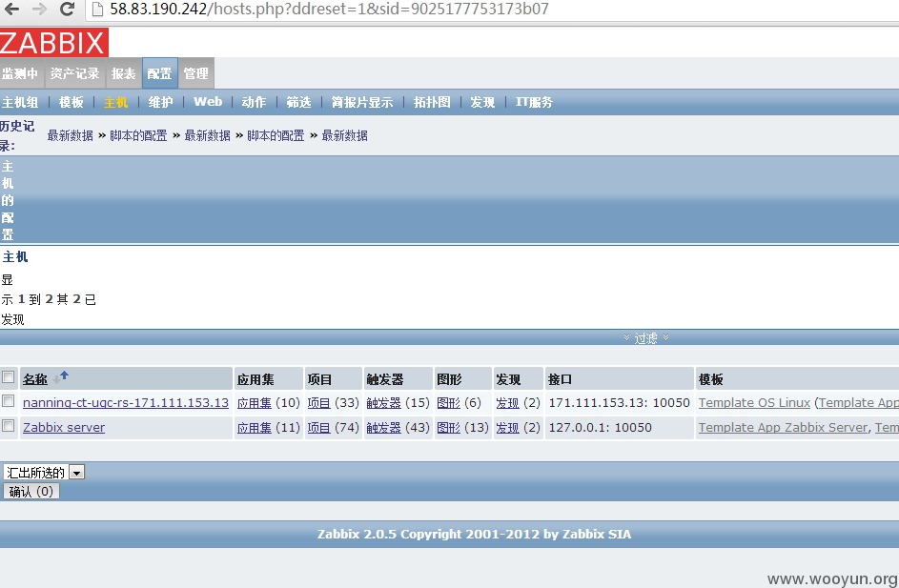This screenshot has width=899, height=588.
Task: Go to 主机组 submenu
Action: [20, 102]
